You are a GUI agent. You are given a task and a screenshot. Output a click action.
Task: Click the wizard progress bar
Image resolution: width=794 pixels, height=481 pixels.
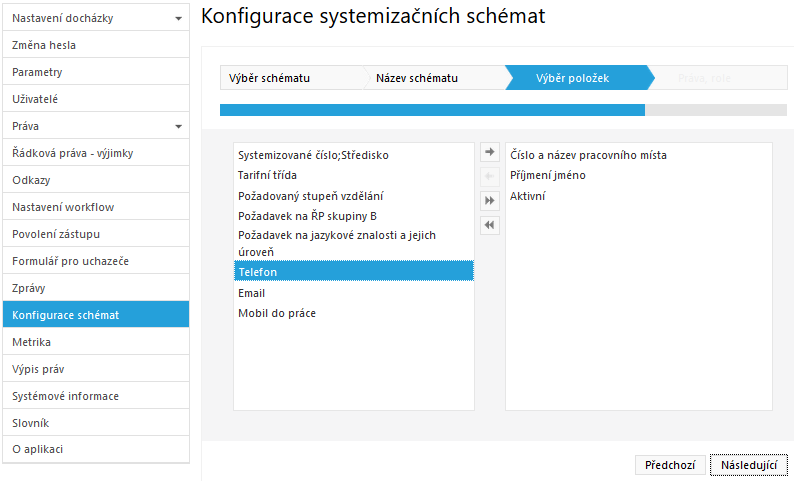[503, 110]
